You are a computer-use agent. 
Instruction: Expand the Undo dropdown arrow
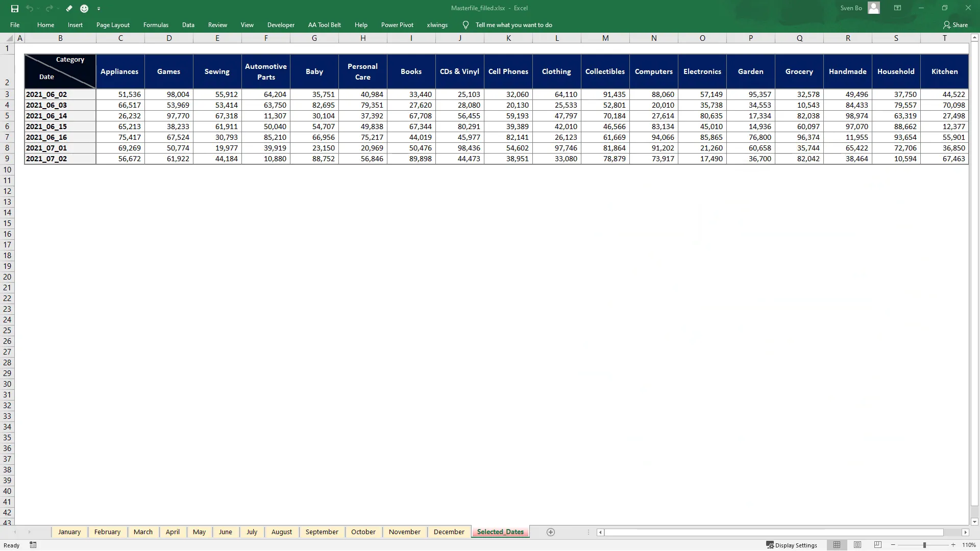pyautogui.click(x=37, y=9)
